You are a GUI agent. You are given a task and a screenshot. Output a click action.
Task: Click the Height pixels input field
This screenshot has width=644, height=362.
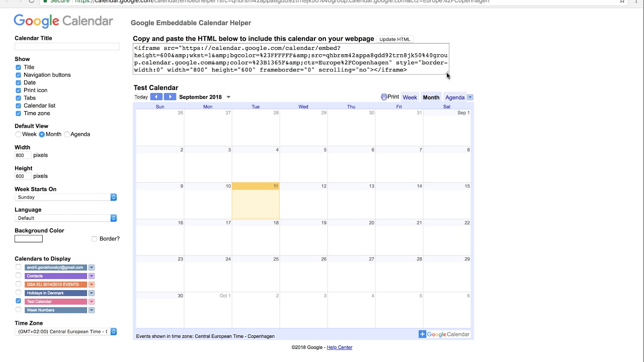click(23, 176)
